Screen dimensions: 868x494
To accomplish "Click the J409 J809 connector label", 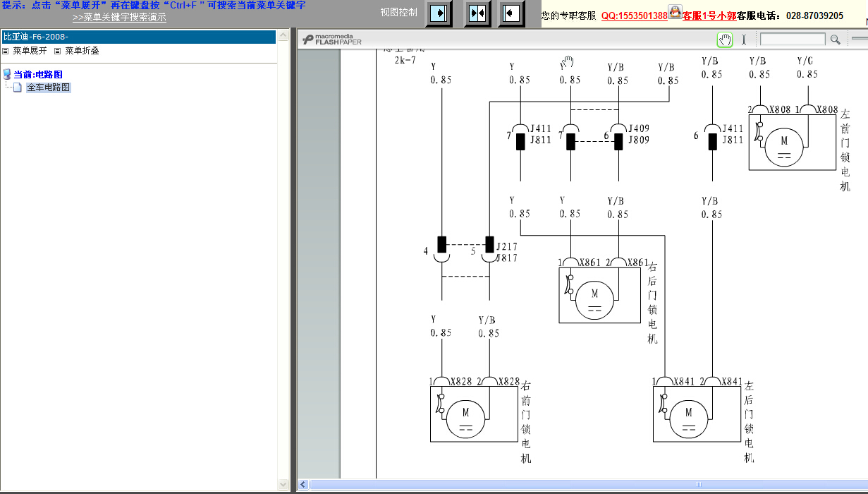I will click(639, 134).
